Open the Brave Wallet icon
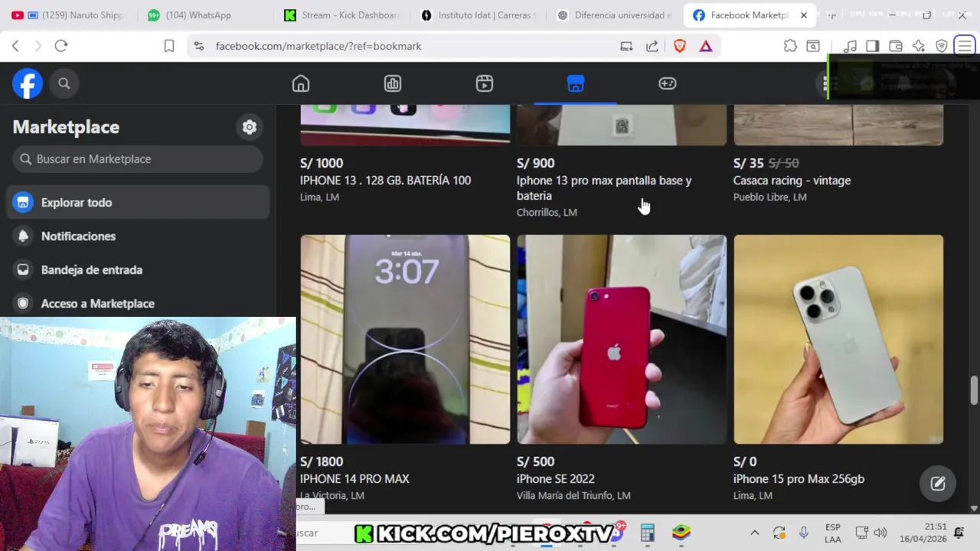The width and height of the screenshot is (980, 551). [896, 46]
